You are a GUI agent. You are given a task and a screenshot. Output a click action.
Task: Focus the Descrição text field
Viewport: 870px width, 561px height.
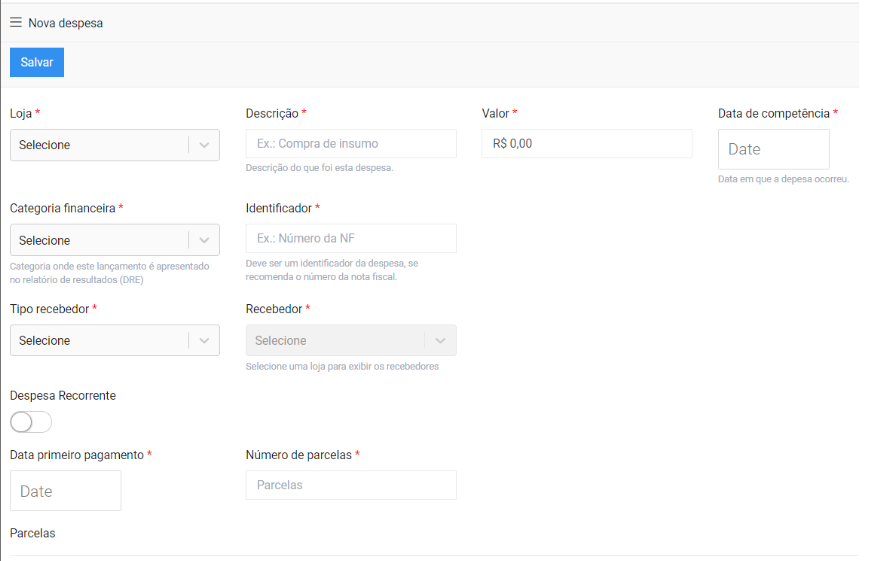351,144
